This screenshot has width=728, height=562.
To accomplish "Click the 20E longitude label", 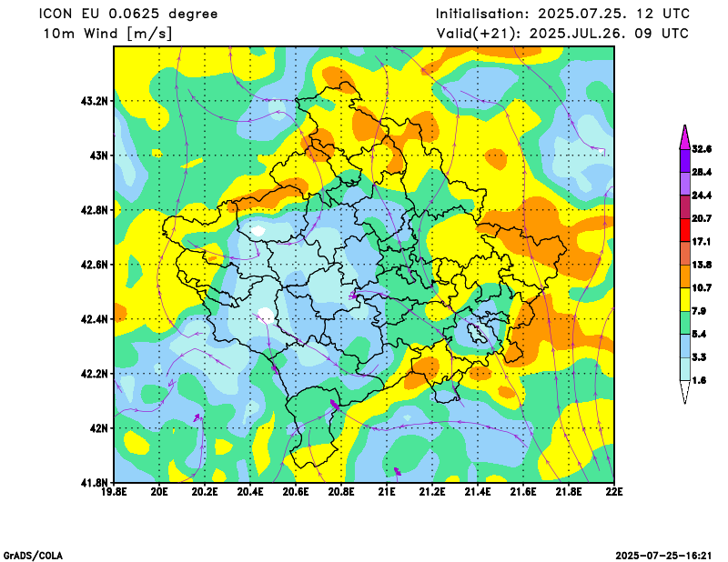I will point(159,491).
